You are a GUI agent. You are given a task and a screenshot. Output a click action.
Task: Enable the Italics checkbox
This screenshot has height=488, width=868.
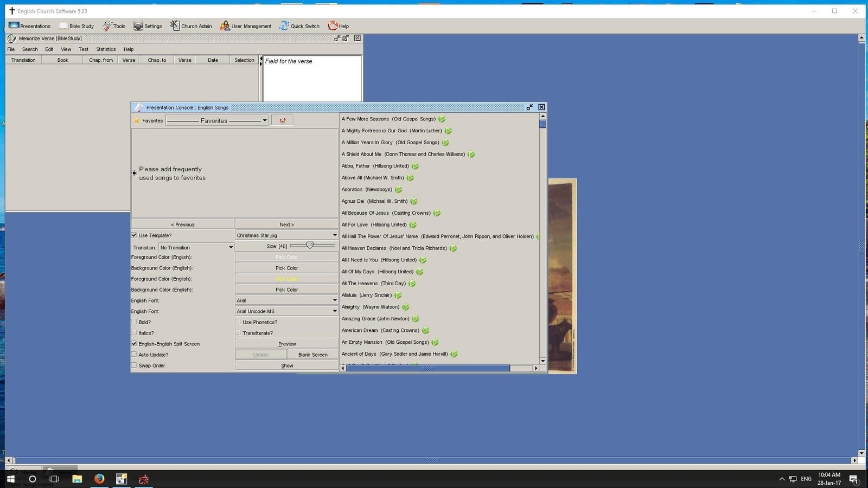click(x=134, y=333)
